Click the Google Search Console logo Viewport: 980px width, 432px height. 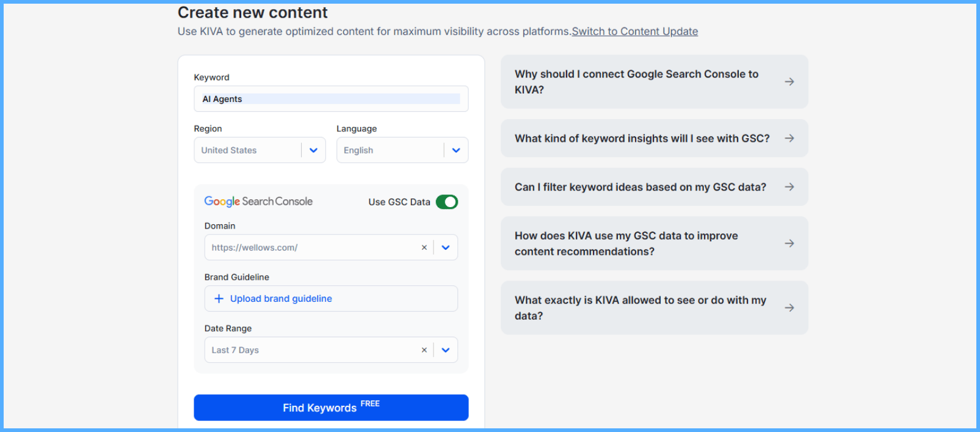point(258,201)
